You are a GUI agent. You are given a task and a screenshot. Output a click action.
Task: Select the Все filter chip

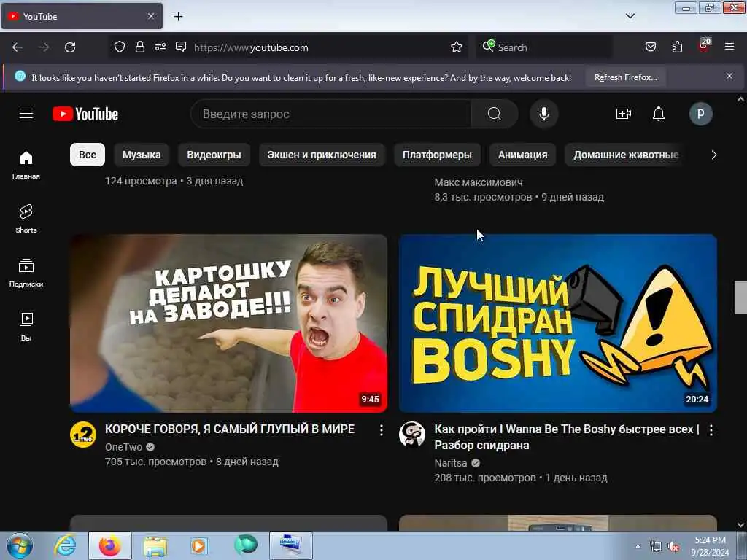pyautogui.click(x=88, y=155)
